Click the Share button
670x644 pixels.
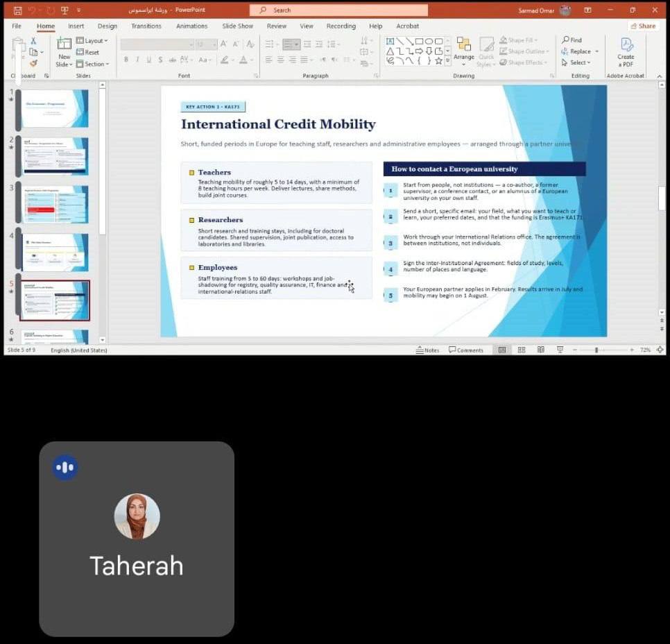[643, 26]
